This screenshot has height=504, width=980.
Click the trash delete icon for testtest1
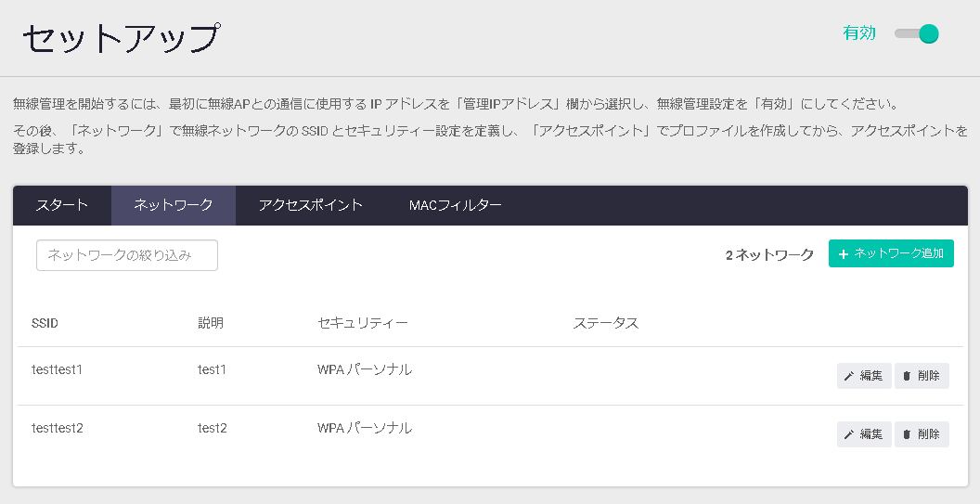click(x=907, y=376)
